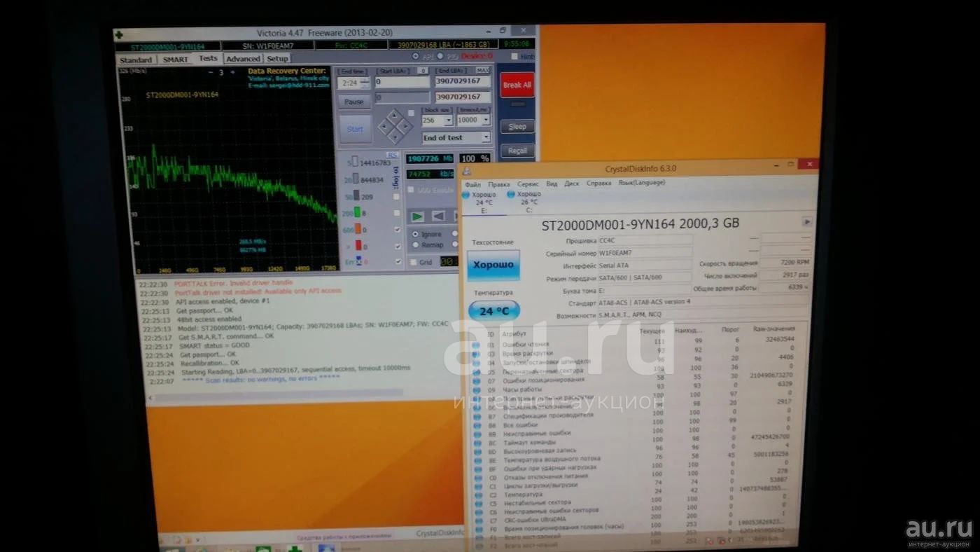Click the 50 ms block counter icon

click(356, 195)
